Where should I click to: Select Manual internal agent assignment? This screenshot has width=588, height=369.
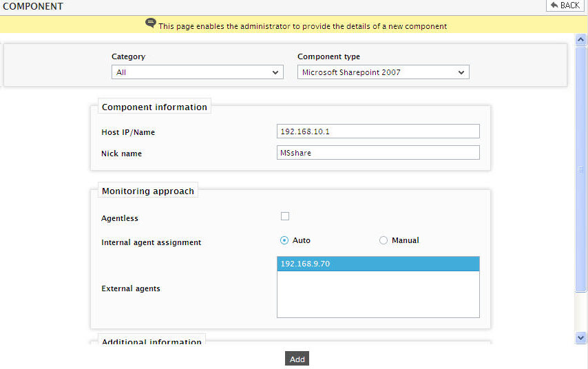pos(384,240)
